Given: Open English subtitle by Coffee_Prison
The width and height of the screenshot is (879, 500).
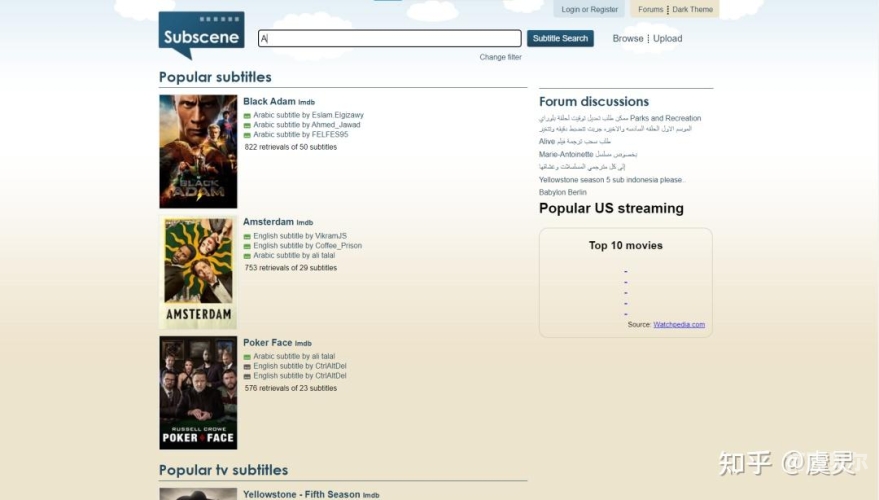Looking at the screenshot, I should [307, 246].
